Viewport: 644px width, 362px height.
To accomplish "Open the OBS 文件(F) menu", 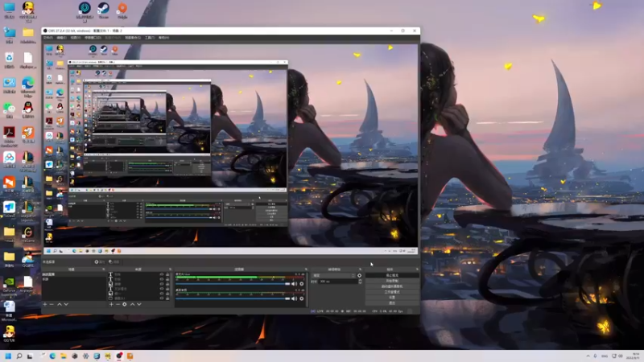I will 48,37.
